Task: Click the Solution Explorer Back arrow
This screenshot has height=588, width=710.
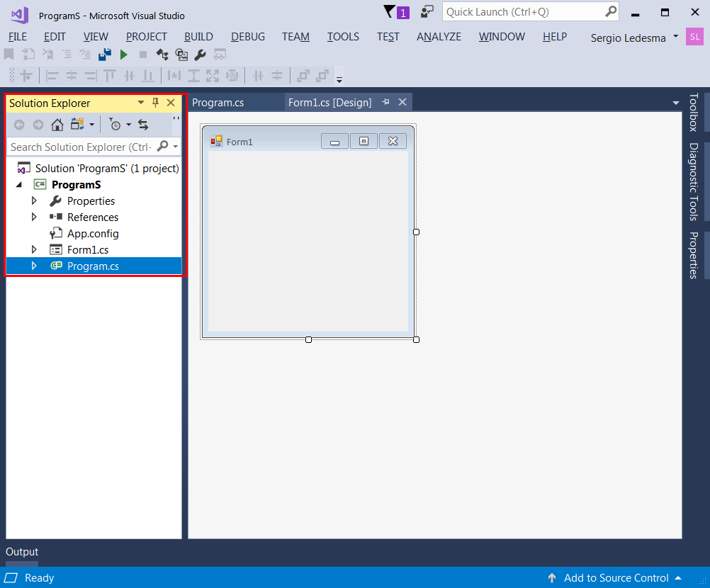Action: [x=19, y=125]
